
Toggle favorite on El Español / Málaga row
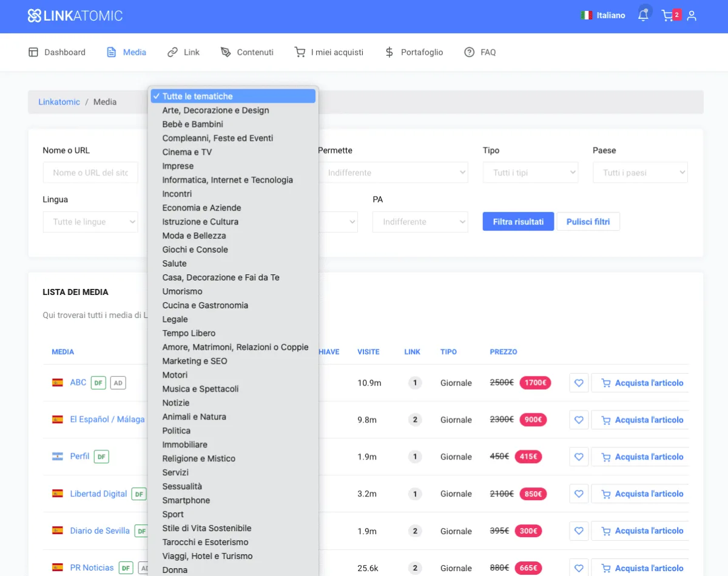coord(579,420)
